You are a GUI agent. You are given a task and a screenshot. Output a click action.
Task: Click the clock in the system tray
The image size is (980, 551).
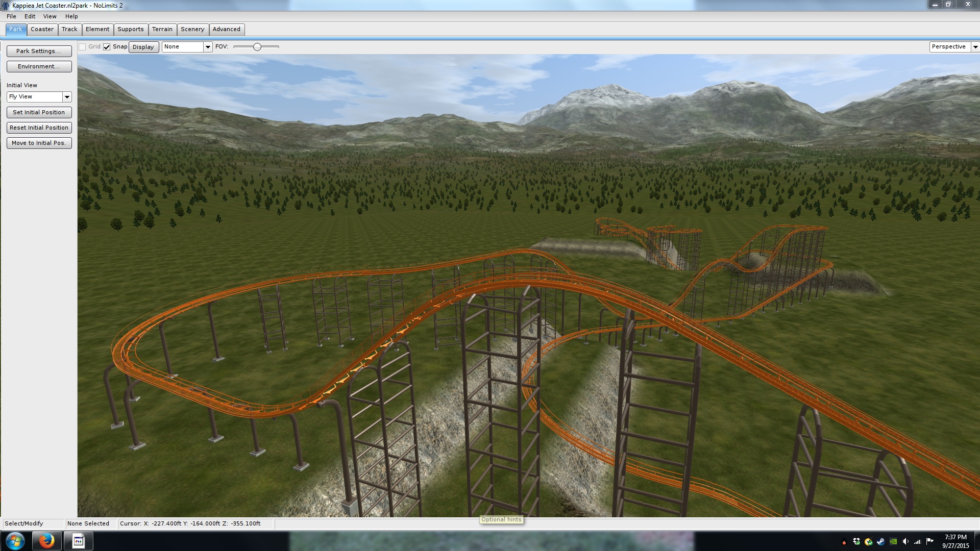(955, 541)
